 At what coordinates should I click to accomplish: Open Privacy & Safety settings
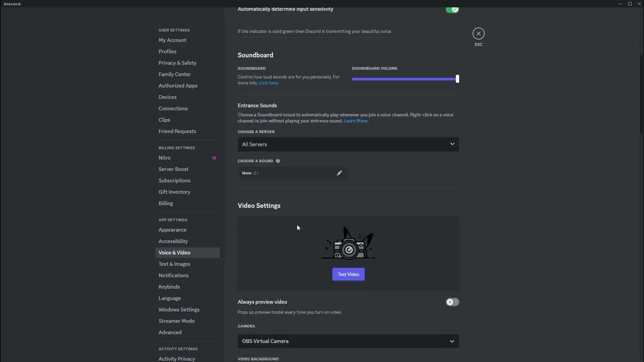[x=178, y=63]
